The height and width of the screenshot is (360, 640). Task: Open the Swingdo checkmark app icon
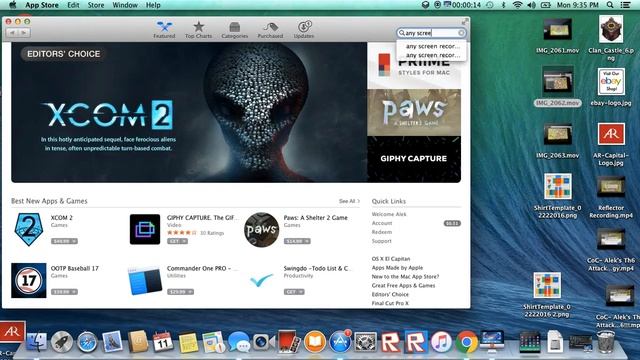coord(261,280)
